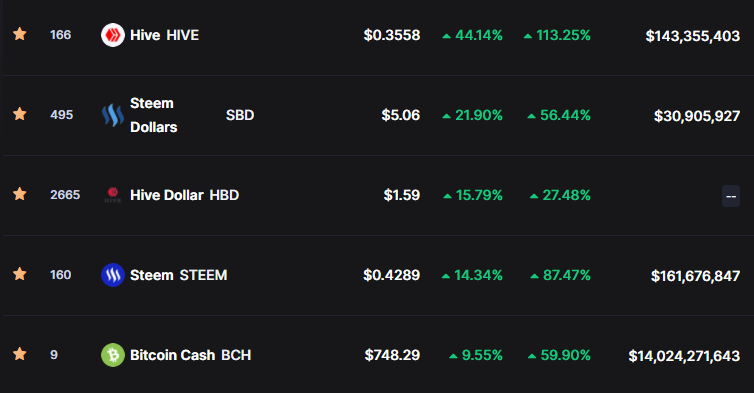Unstar Hive from the watchlist
This screenshot has height=393, width=754.
click(x=20, y=34)
